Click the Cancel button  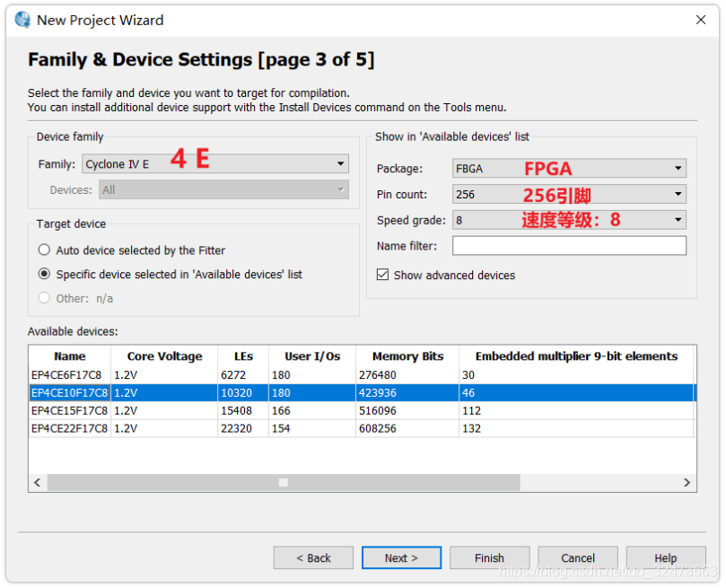[578, 557]
